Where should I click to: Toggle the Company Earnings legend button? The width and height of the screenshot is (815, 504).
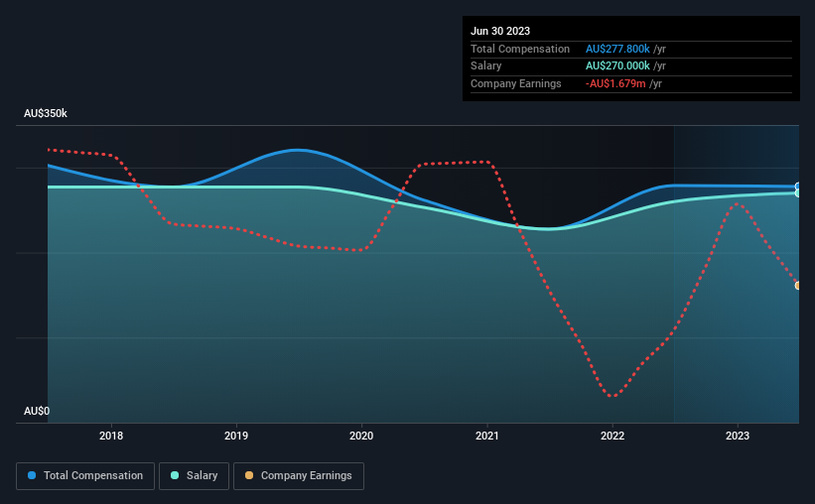(x=299, y=476)
